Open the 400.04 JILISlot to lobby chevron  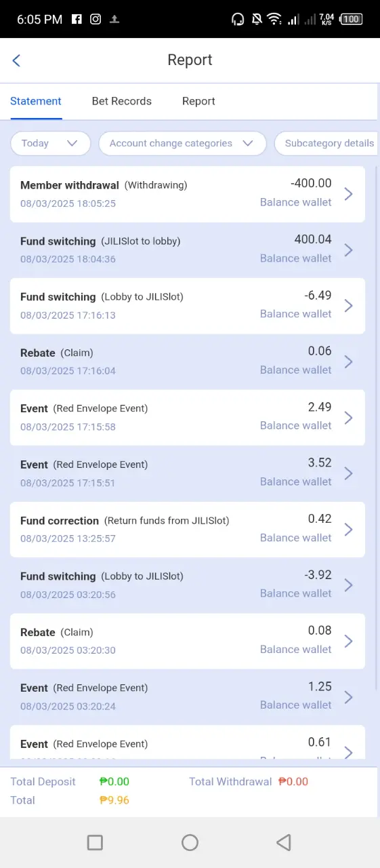point(348,250)
